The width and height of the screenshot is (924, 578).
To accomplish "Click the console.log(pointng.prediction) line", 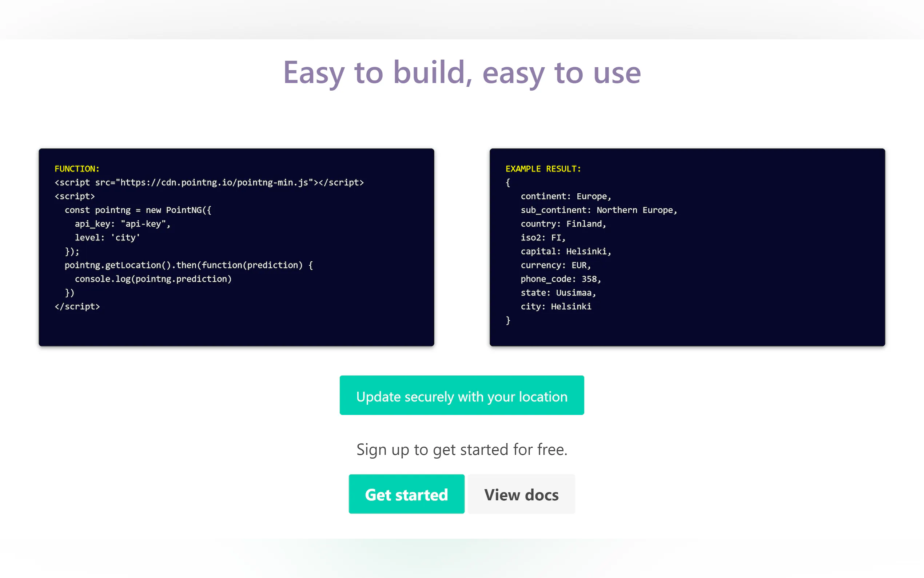I will [x=153, y=279].
